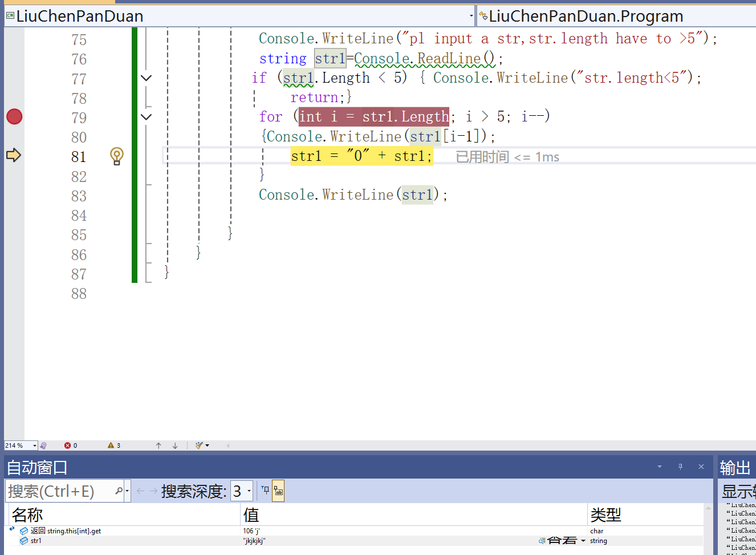Open the Autos window position dropdown

(x=660, y=467)
